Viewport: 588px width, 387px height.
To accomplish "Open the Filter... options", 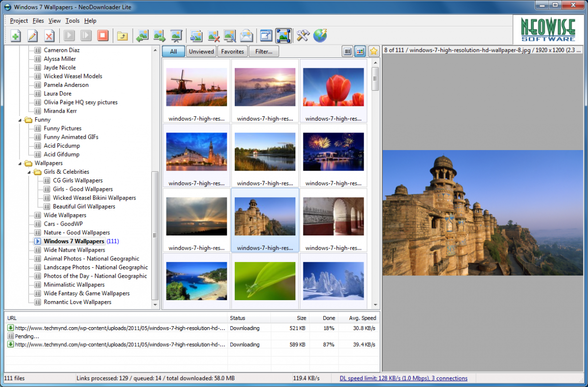I will coord(264,51).
